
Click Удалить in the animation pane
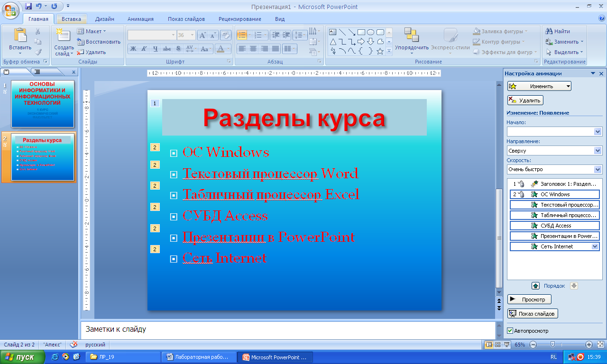click(x=525, y=100)
